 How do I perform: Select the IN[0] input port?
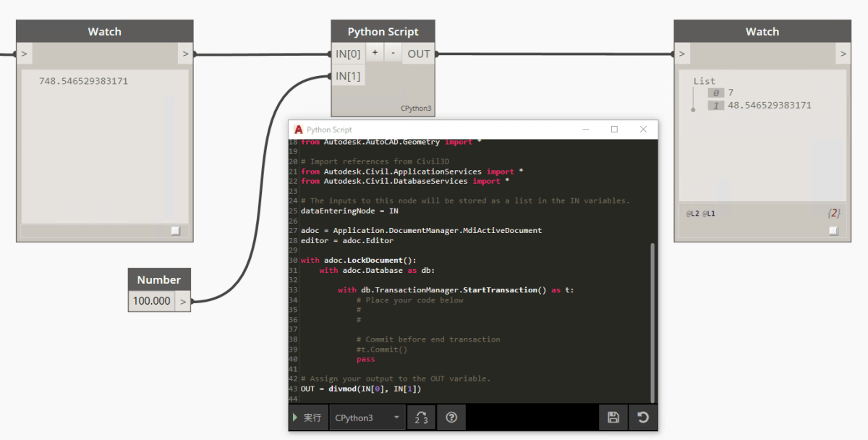pos(348,54)
